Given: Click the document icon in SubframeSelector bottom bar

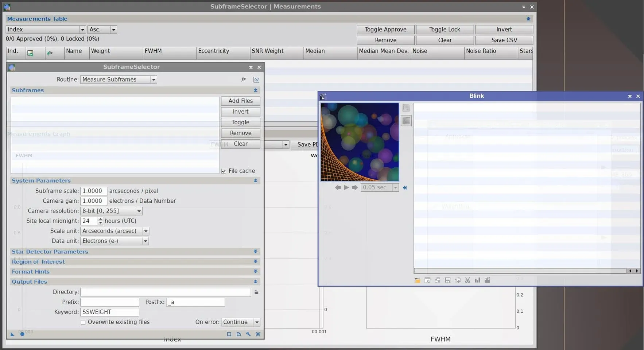Looking at the screenshot, I should pos(238,334).
